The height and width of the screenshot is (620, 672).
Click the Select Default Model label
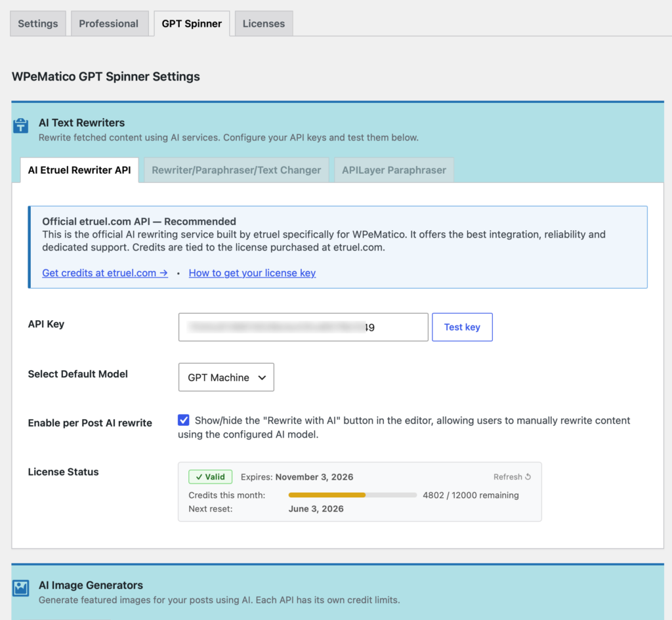pyautogui.click(x=77, y=373)
